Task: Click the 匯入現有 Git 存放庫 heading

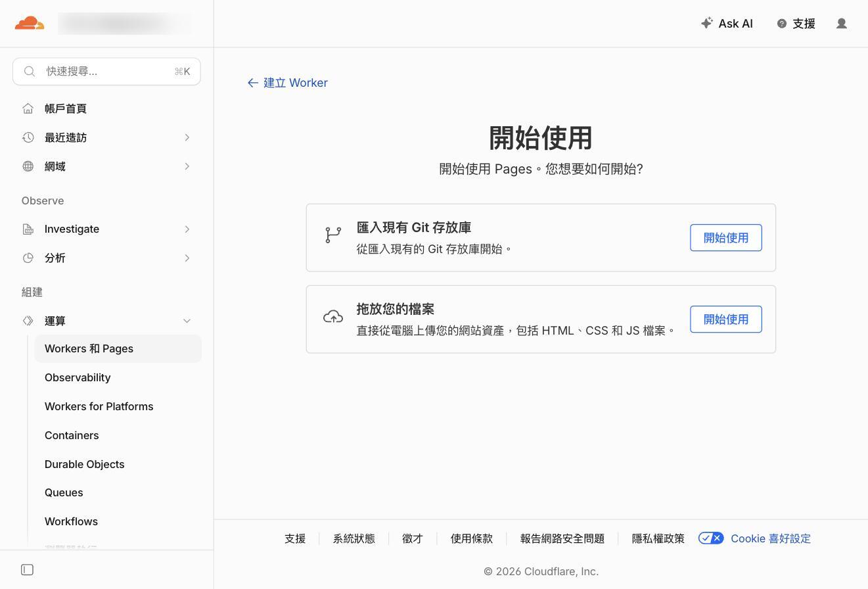Action: (x=414, y=227)
